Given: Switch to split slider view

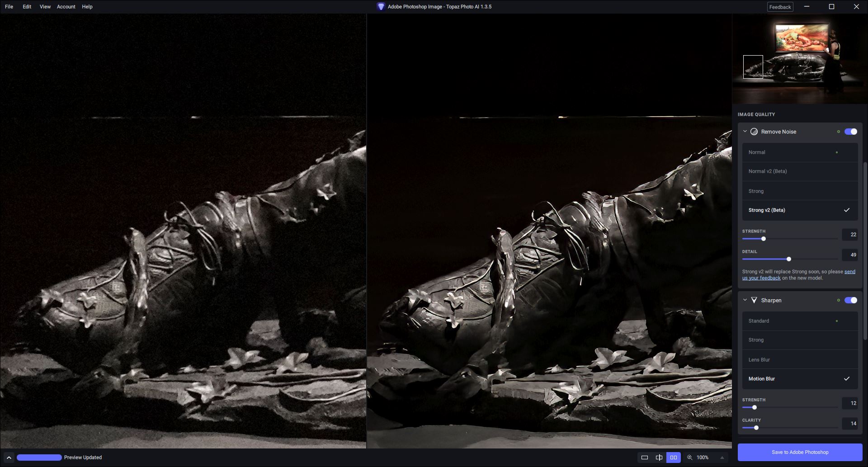Looking at the screenshot, I should [x=659, y=458].
